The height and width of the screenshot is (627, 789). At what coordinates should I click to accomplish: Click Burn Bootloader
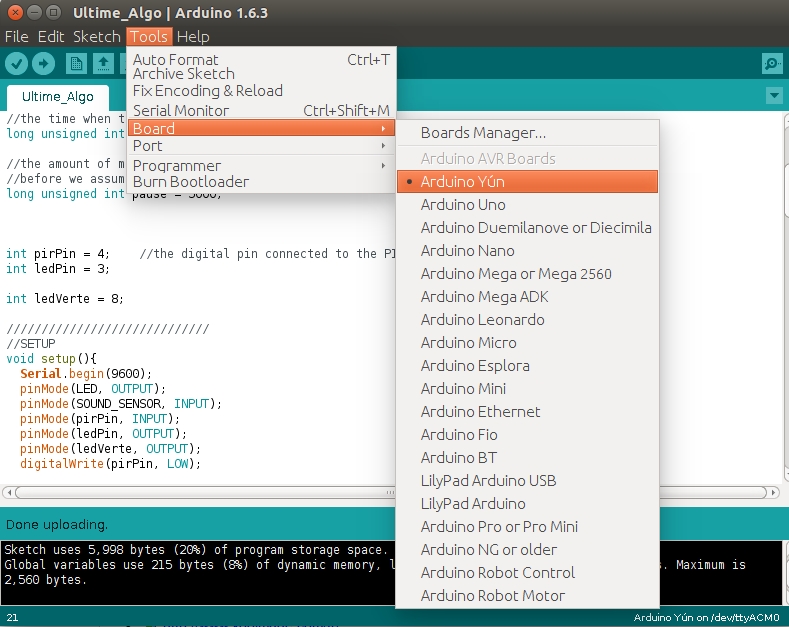click(x=190, y=182)
